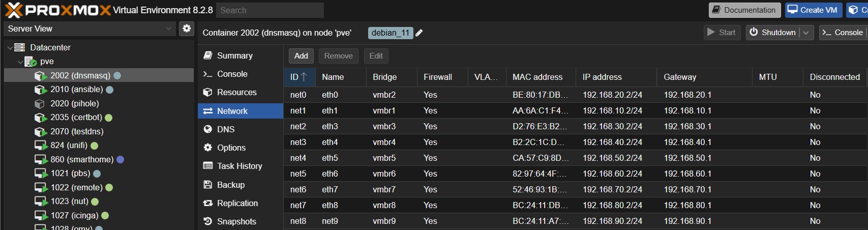Click the pve node icon
Screen dimensions: 868x230
[31, 62]
